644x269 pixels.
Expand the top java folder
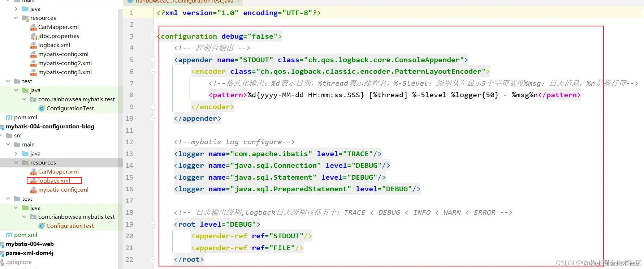(x=16, y=9)
